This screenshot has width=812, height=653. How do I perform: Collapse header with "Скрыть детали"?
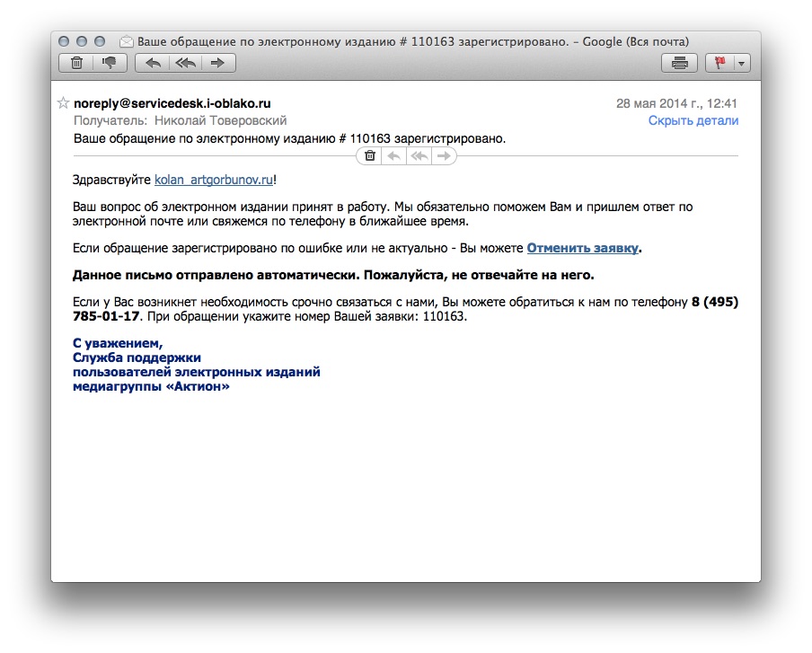pos(693,120)
